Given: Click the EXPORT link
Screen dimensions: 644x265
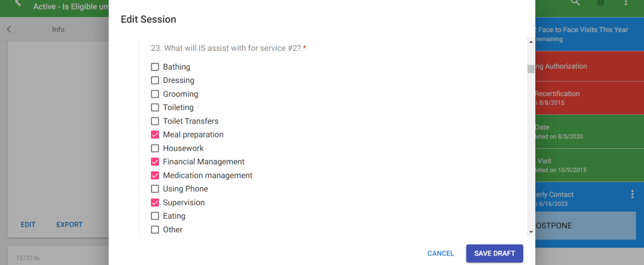Looking at the screenshot, I should 69,225.
